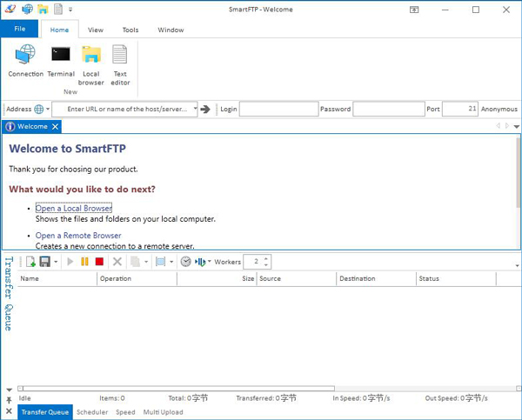Open the Window ribbon tab
Viewport: 522px width, 420px height.
point(171,30)
